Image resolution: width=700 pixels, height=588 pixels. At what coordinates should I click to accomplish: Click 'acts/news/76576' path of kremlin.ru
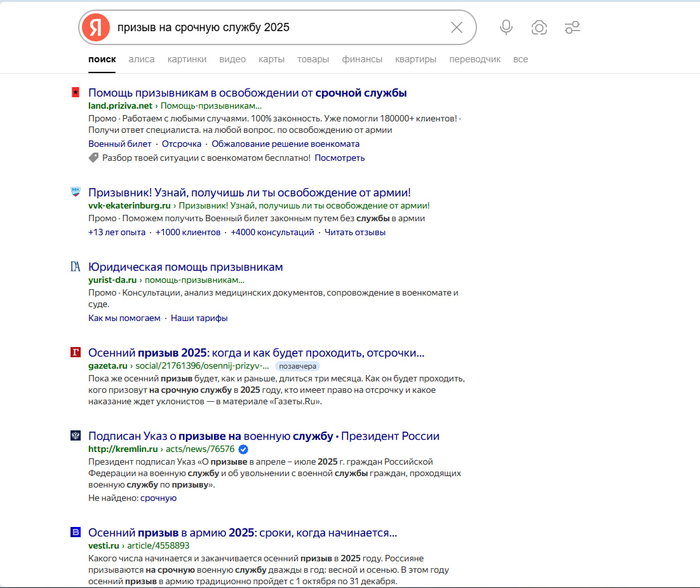[x=200, y=449]
